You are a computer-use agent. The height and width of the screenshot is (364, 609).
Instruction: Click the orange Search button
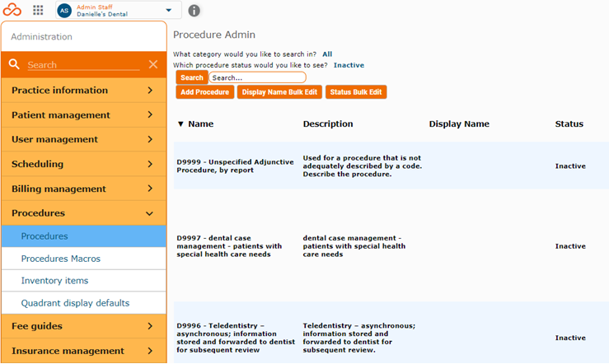pyautogui.click(x=192, y=77)
